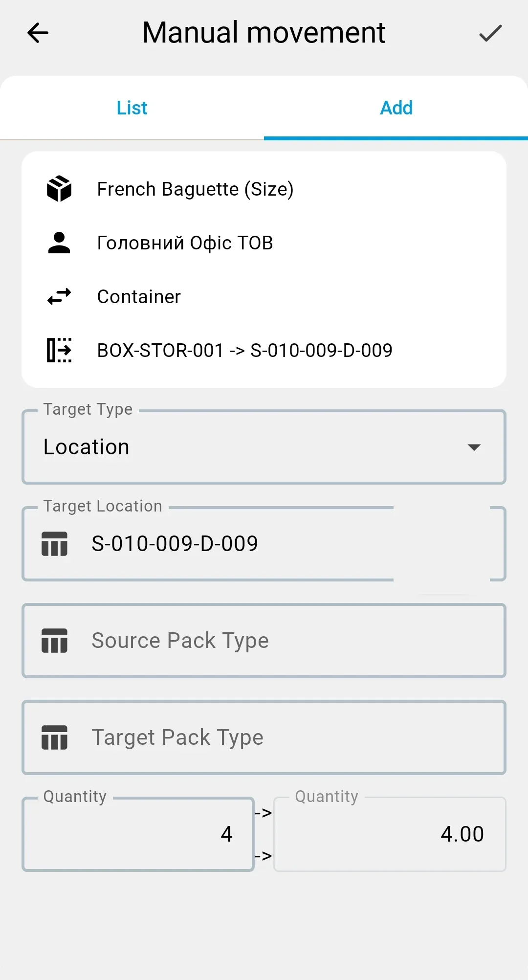Click the Manual movement title
This screenshot has width=528, height=980.
click(x=264, y=33)
